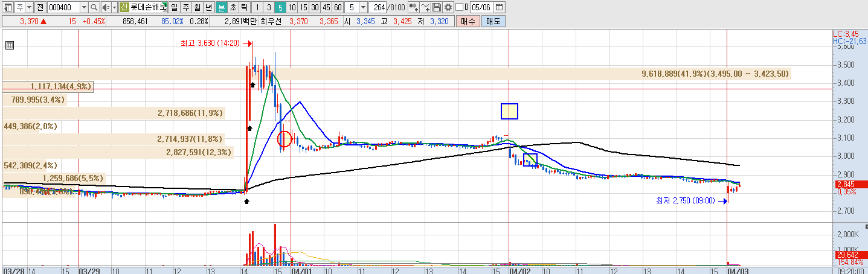Click the speaker sound icon
This screenshot has width=868, height=274.
(x=106, y=7)
